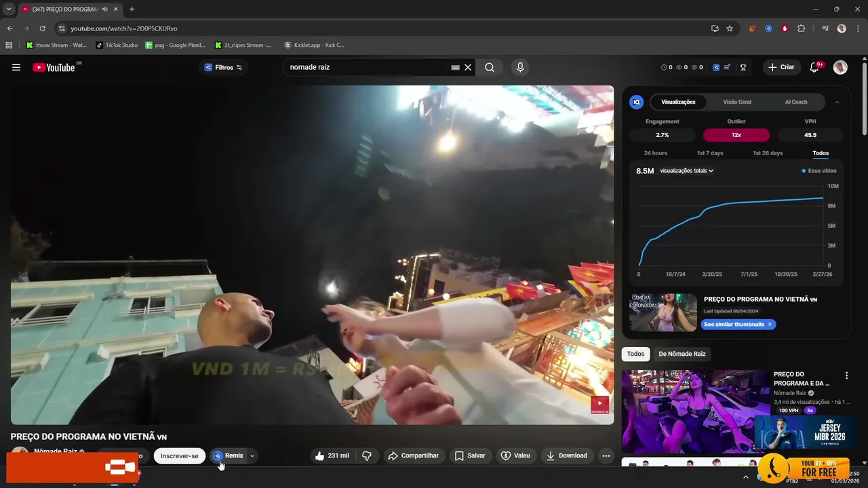Clear the search box text with X

coord(468,67)
